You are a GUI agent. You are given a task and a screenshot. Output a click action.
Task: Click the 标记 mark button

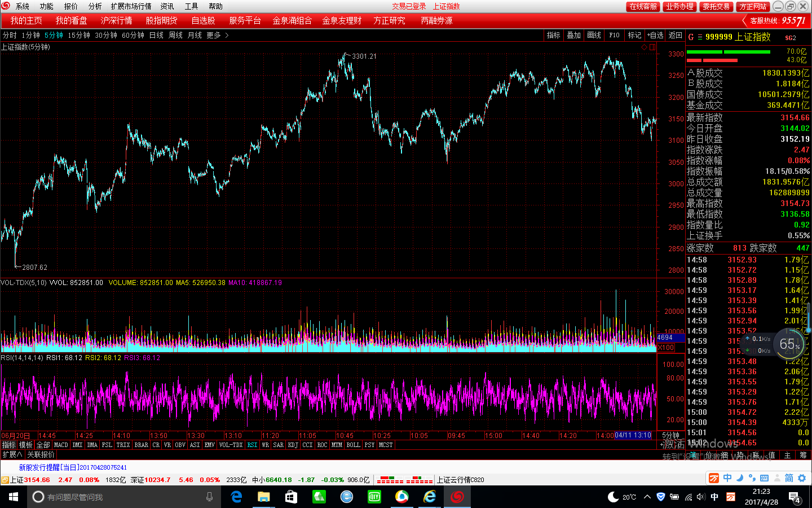point(635,35)
